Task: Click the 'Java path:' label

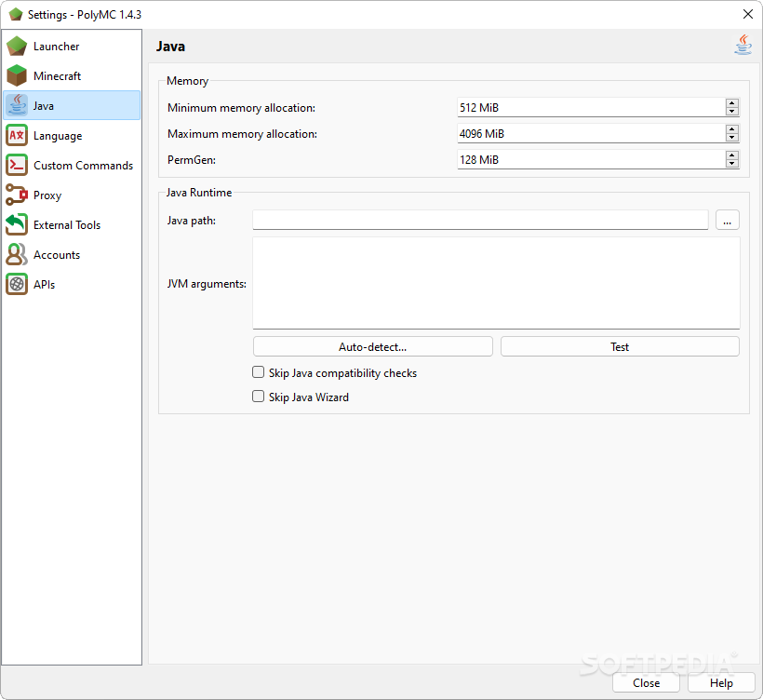Action: (192, 221)
